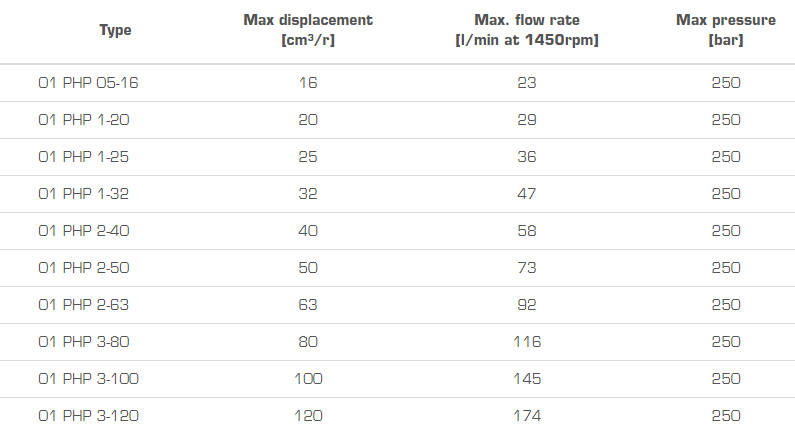Select the displacement value 100
Image resolution: width=795 pixels, height=432 pixels.
(x=307, y=379)
